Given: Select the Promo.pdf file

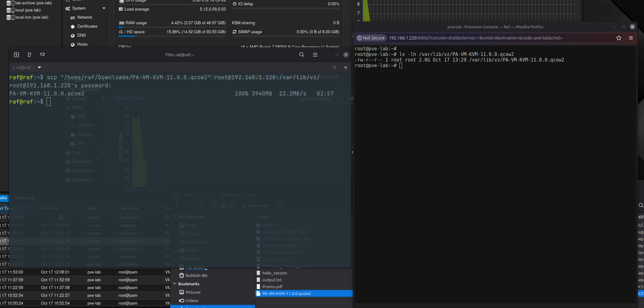Looking at the screenshot, I should point(272,287).
